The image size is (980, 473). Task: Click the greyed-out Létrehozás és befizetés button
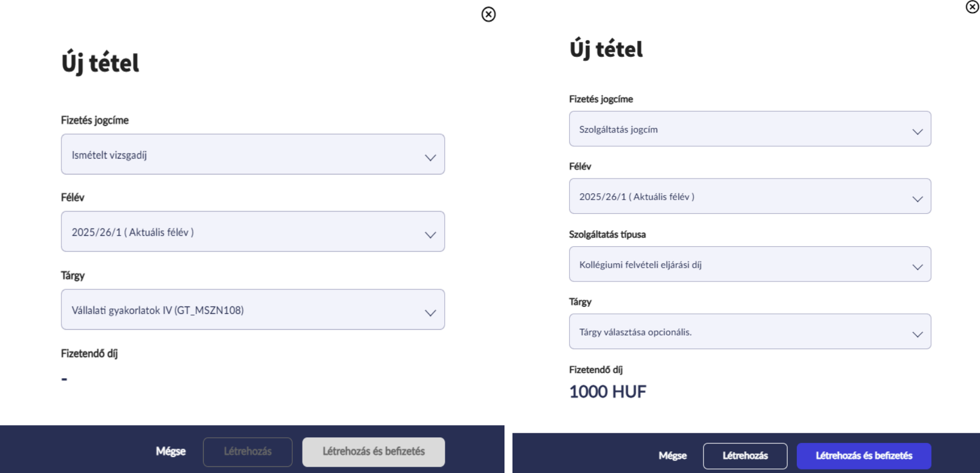[373, 452]
